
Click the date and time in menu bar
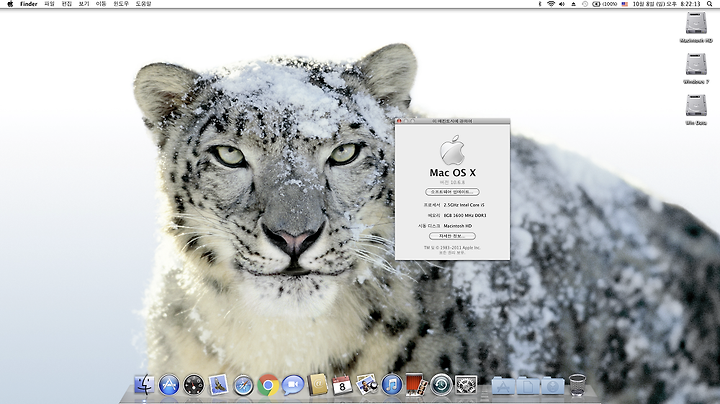tap(666, 4)
